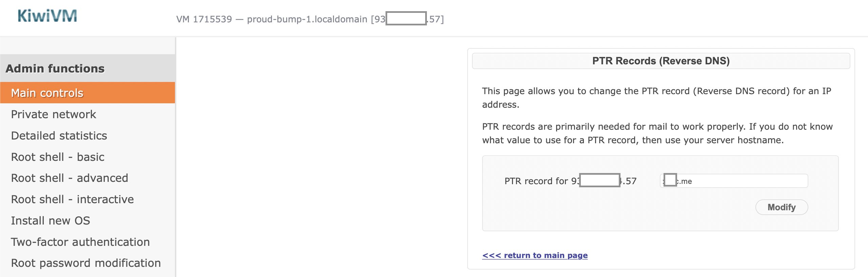Open Two-factor authentication settings

tap(80, 242)
